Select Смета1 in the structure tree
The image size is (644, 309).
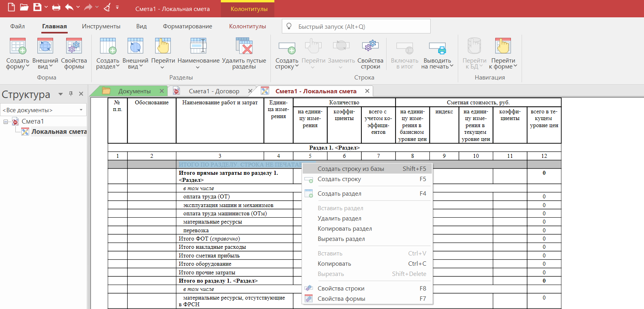[x=33, y=122]
